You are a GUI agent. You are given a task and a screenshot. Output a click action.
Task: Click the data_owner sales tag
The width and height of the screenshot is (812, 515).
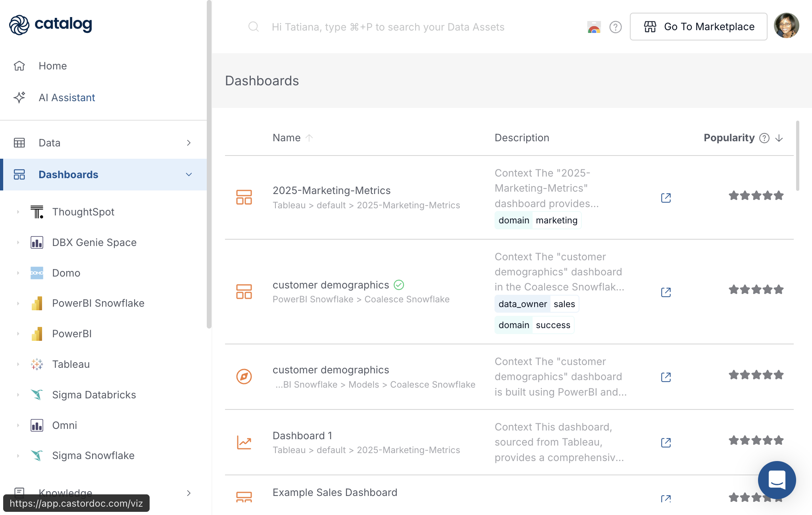537,304
